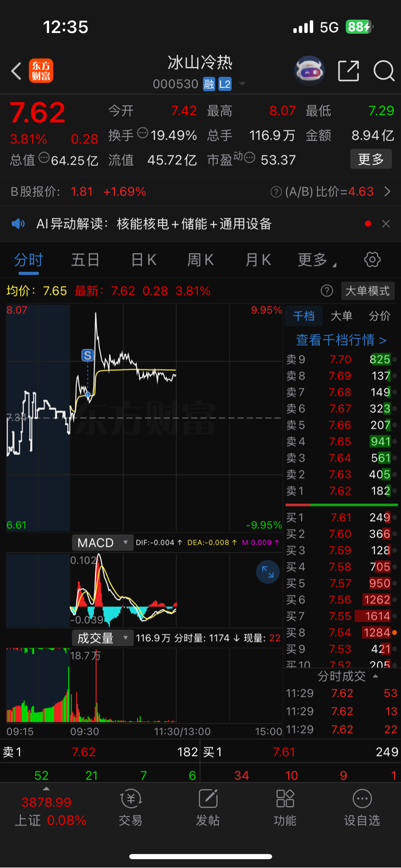The width and height of the screenshot is (401, 868).
Task: Tap the 融 margin badge
Action: coord(209,84)
